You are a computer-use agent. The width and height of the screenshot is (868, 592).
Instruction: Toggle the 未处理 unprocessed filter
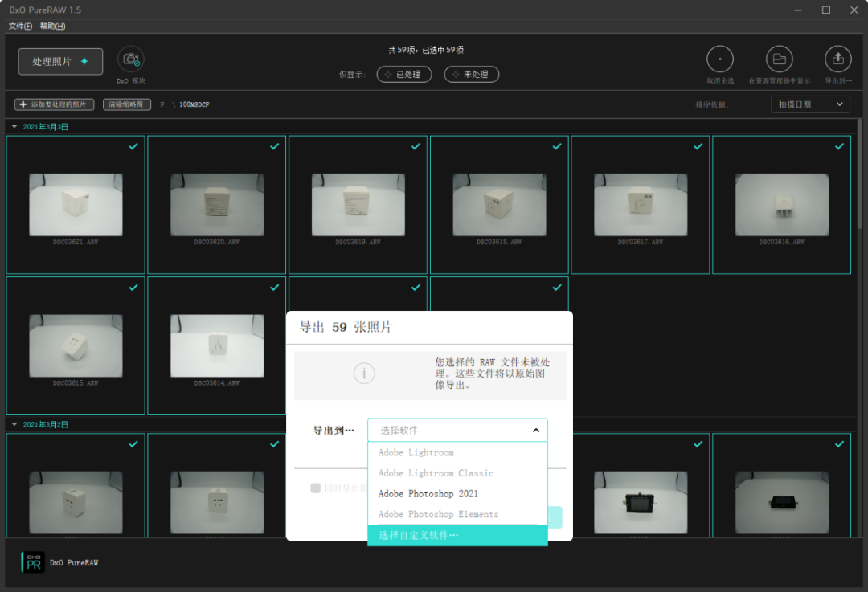point(472,74)
